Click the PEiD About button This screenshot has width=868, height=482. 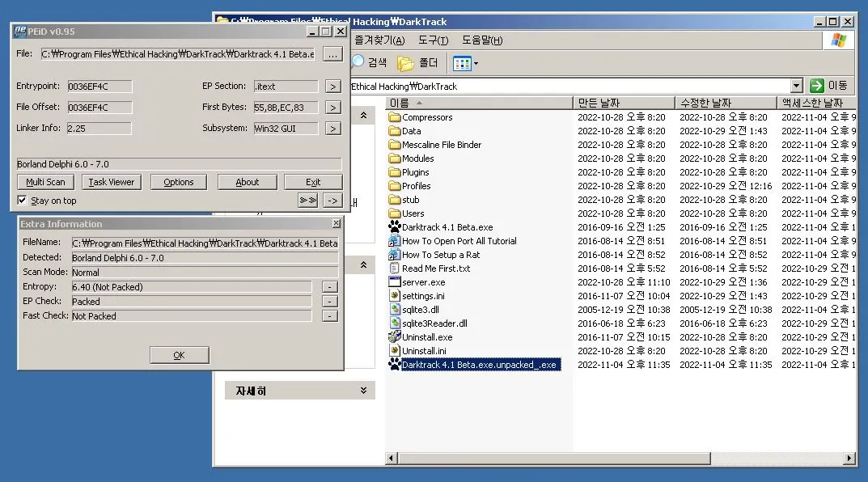[247, 182]
